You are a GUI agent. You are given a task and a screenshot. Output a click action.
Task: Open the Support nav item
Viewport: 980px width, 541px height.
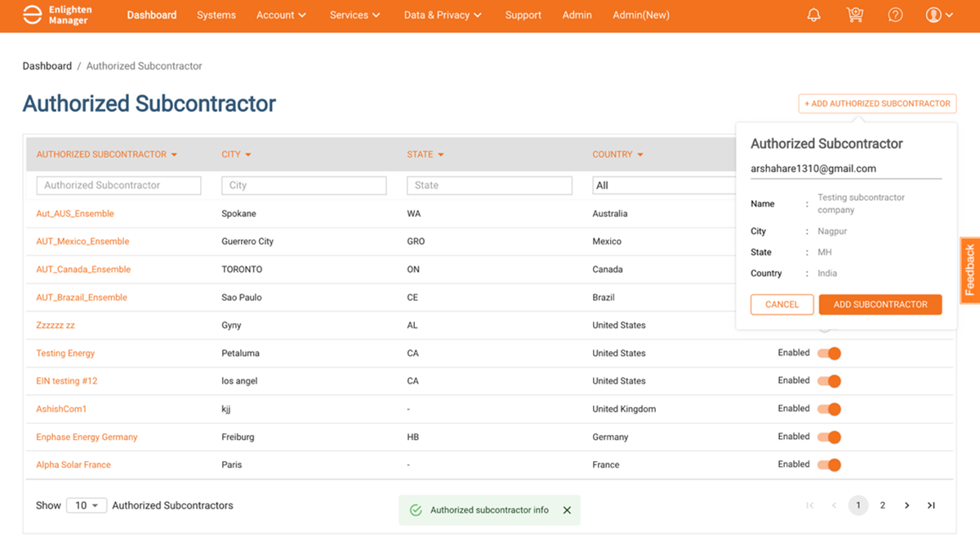(x=523, y=15)
